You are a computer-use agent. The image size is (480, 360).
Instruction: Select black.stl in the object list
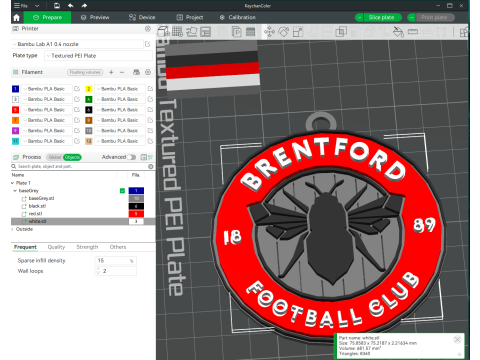37,206
